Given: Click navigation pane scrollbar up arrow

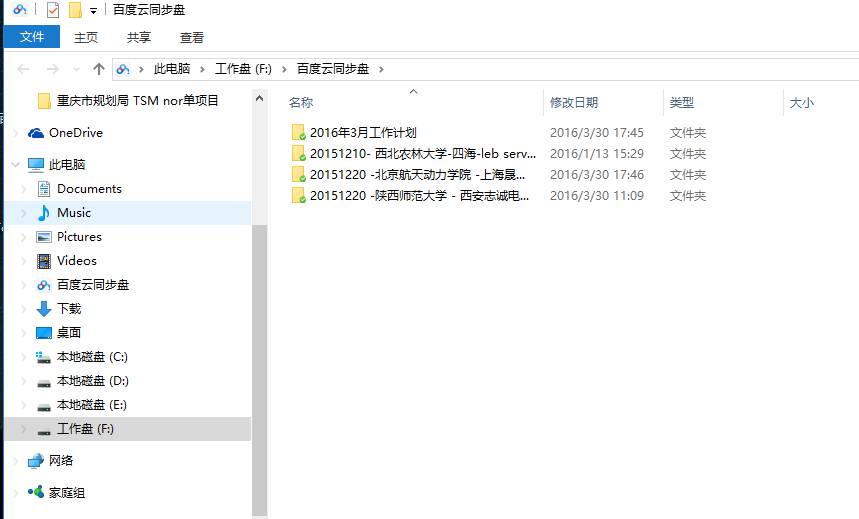Looking at the screenshot, I should (x=260, y=98).
